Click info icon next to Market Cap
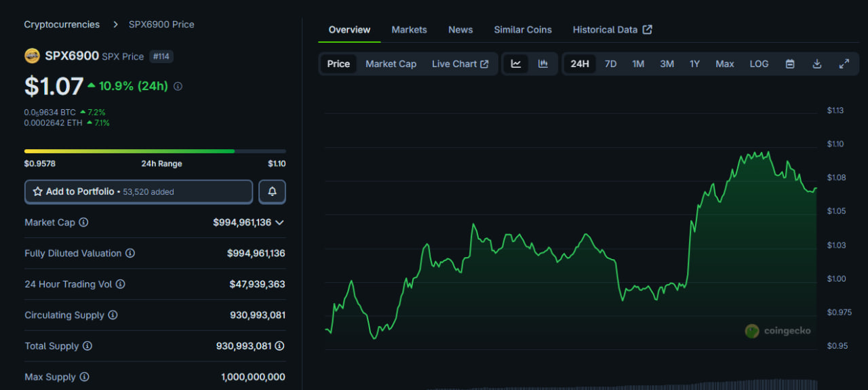 (x=83, y=222)
